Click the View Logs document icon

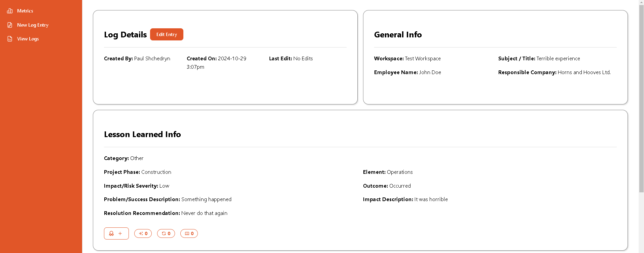point(10,39)
